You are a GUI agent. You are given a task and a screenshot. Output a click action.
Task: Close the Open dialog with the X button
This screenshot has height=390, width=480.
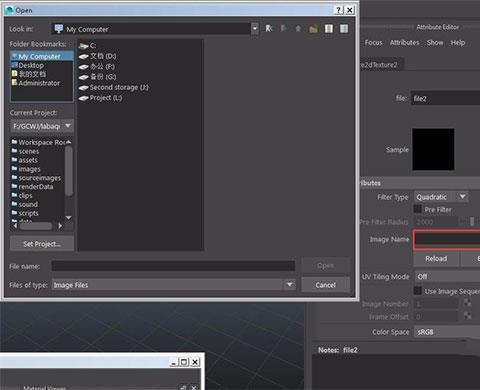(x=349, y=10)
